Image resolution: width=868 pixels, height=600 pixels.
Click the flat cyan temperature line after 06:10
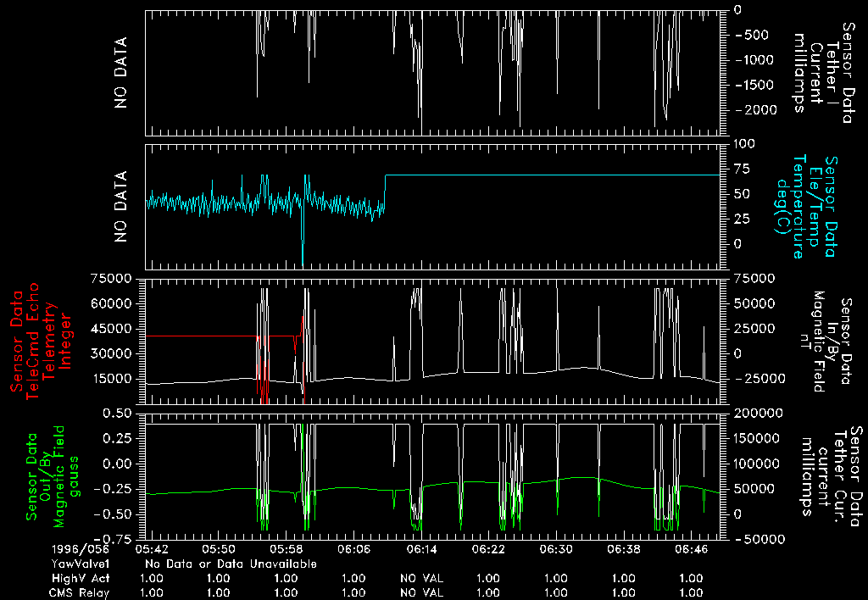pos(551,175)
